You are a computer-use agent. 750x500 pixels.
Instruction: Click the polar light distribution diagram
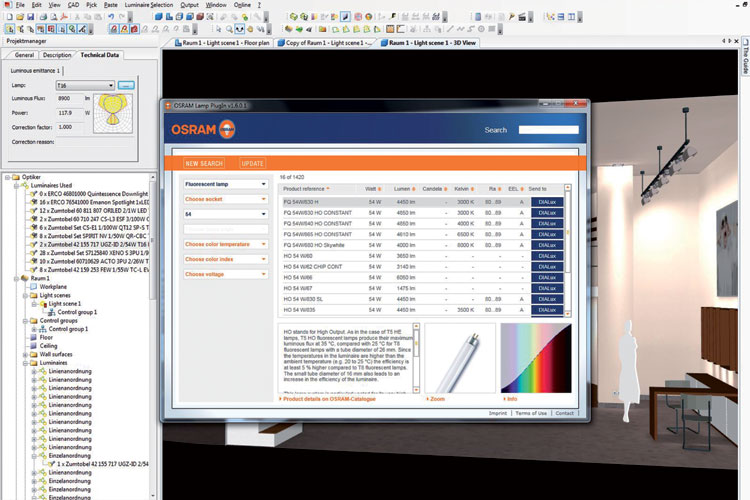(x=113, y=113)
